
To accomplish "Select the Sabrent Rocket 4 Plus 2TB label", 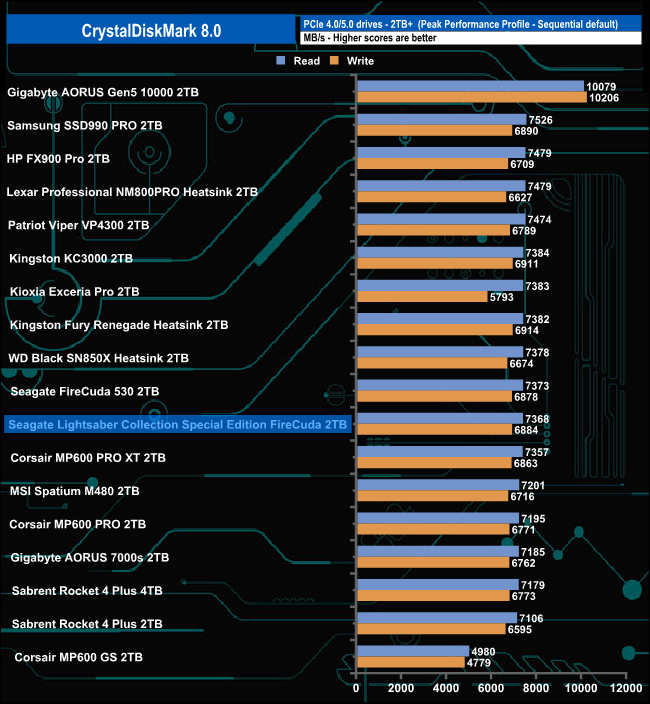I will pyautogui.click(x=87, y=624).
